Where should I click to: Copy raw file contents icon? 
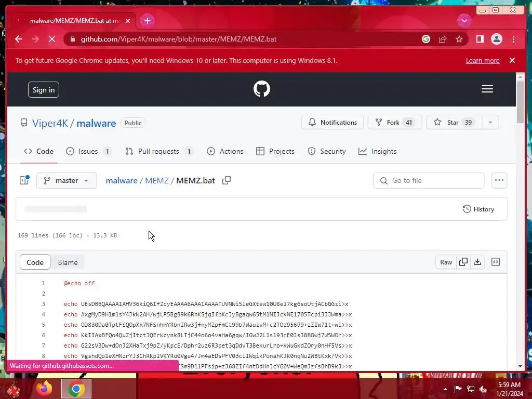pyautogui.click(x=463, y=262)
